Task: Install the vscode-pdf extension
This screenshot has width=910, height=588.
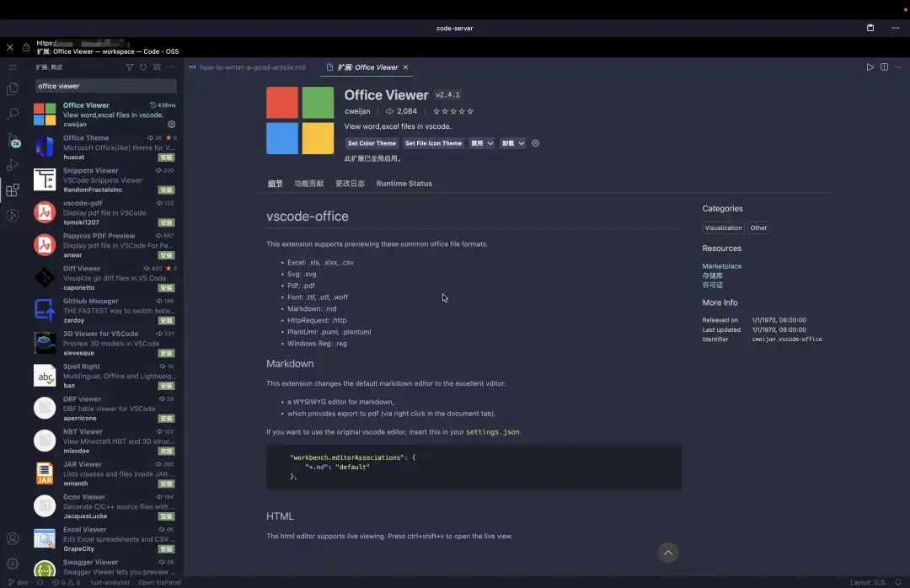Action: click(x=167, y=222)
